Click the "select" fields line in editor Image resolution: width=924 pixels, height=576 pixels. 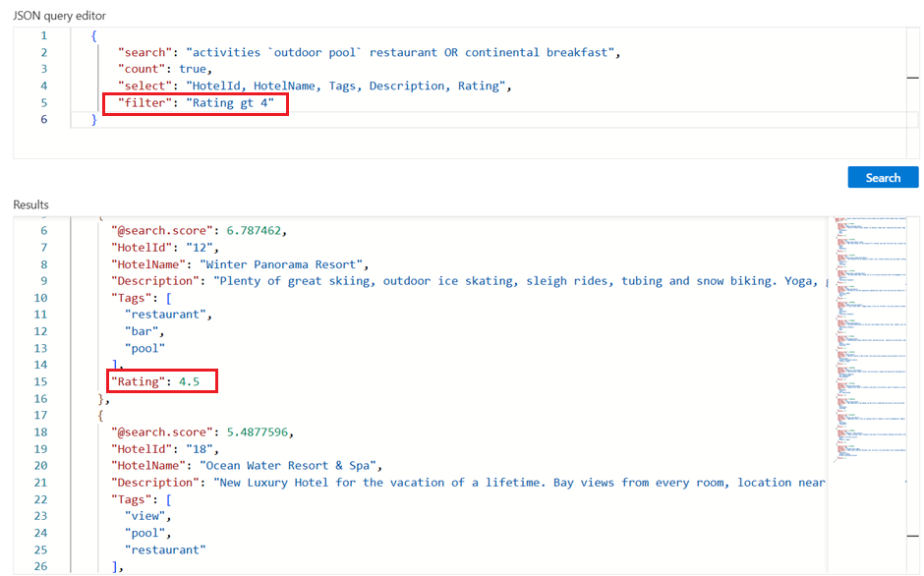tap(315, 86)
